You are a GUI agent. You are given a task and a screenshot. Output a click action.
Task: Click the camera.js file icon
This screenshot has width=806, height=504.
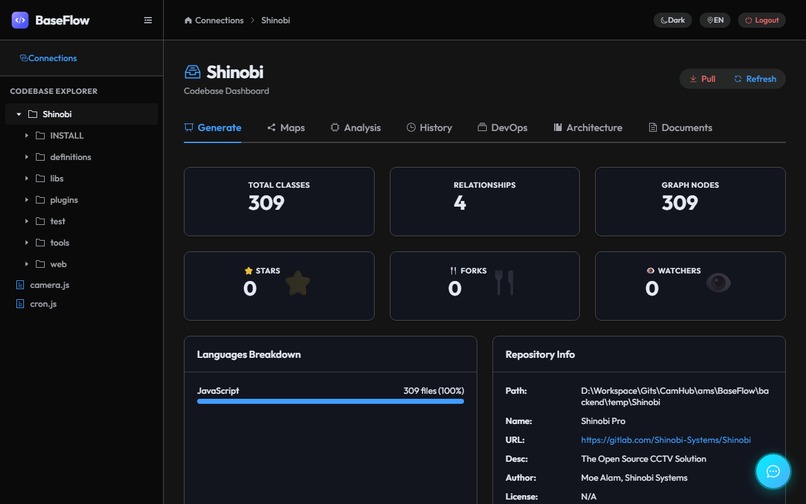[x=20, y=285]
